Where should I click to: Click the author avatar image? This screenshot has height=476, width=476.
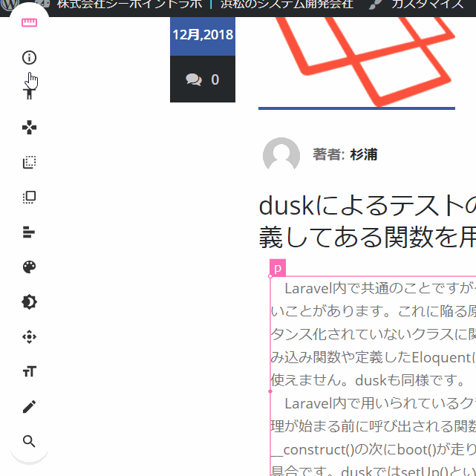click(281, 155)
